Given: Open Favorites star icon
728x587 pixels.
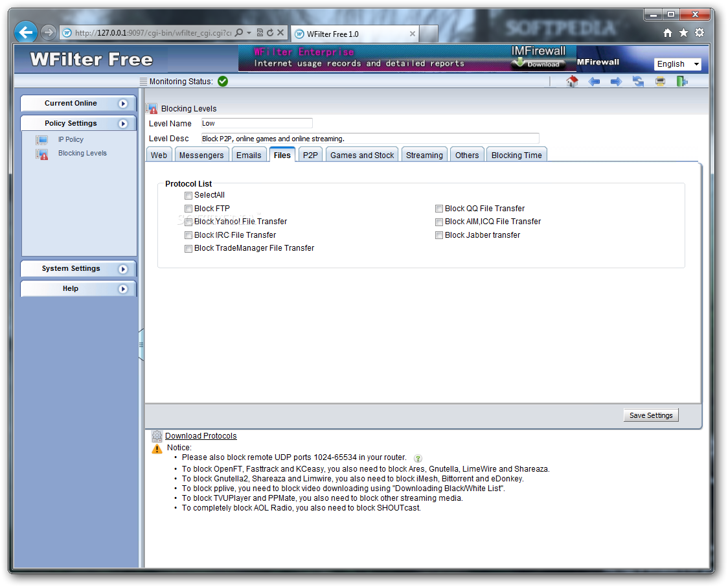Looking at the screenshot, I should (683, 32).
